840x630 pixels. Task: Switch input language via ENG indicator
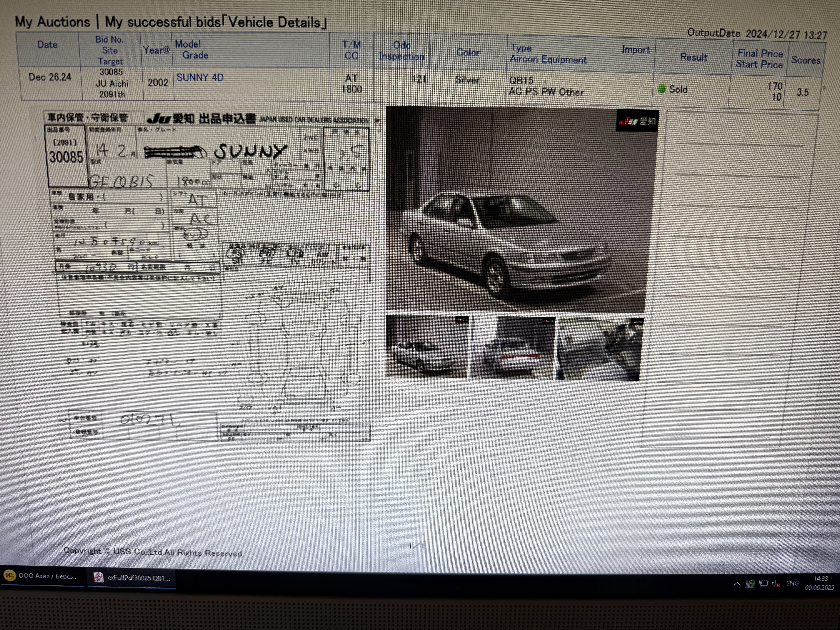pyautogui.click(x=792, y=583)
